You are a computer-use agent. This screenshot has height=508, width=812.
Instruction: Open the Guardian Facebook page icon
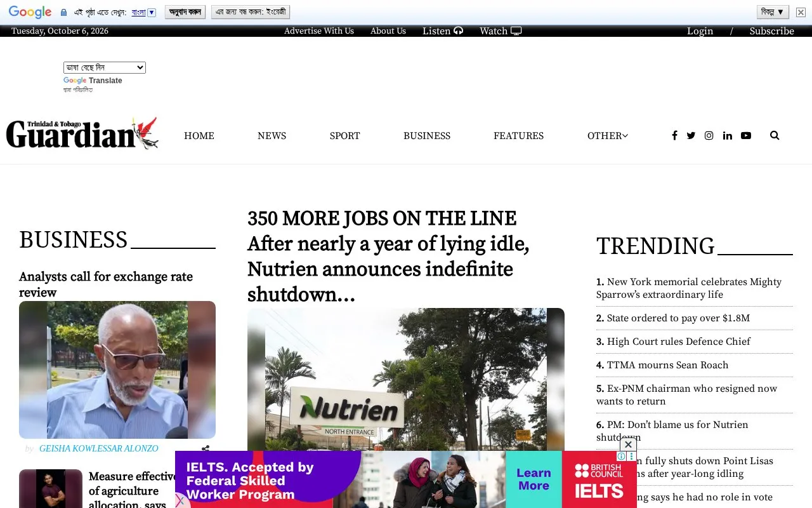674,135
